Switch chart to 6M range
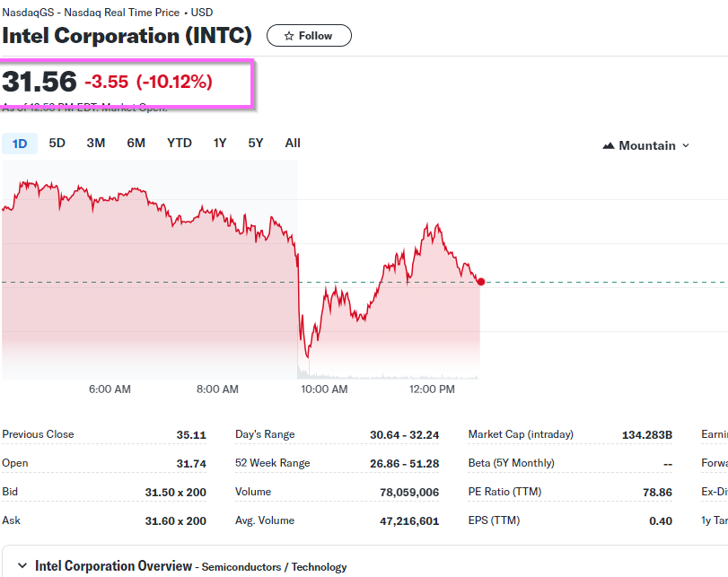Screen dimensions: 728x577 pyautogui.click(x=136, y=143)
